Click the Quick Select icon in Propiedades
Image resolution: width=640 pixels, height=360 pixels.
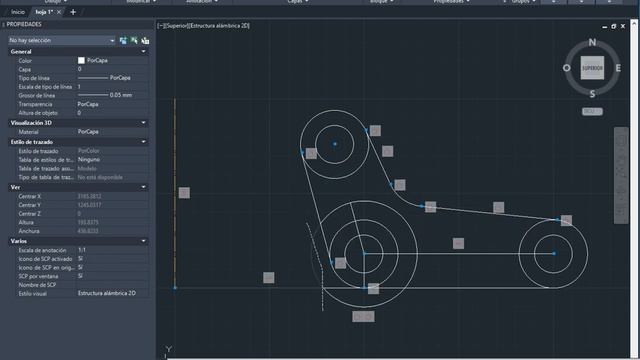[x=145, y=40]
